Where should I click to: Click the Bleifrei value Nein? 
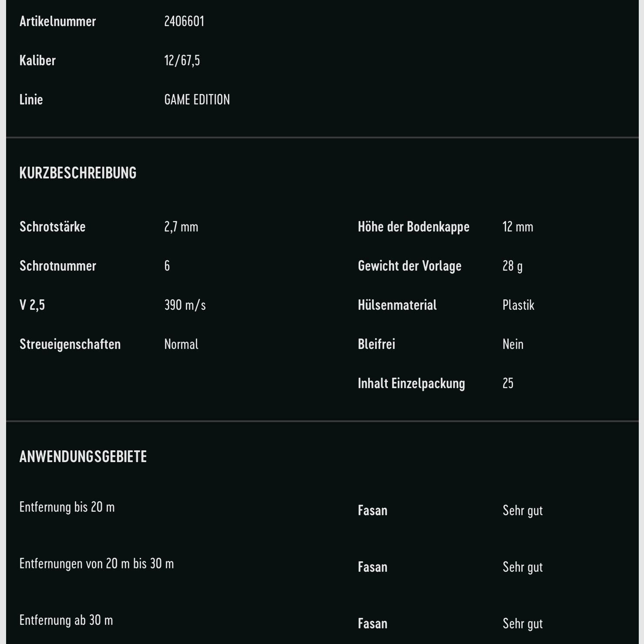(x=513, y=344)
